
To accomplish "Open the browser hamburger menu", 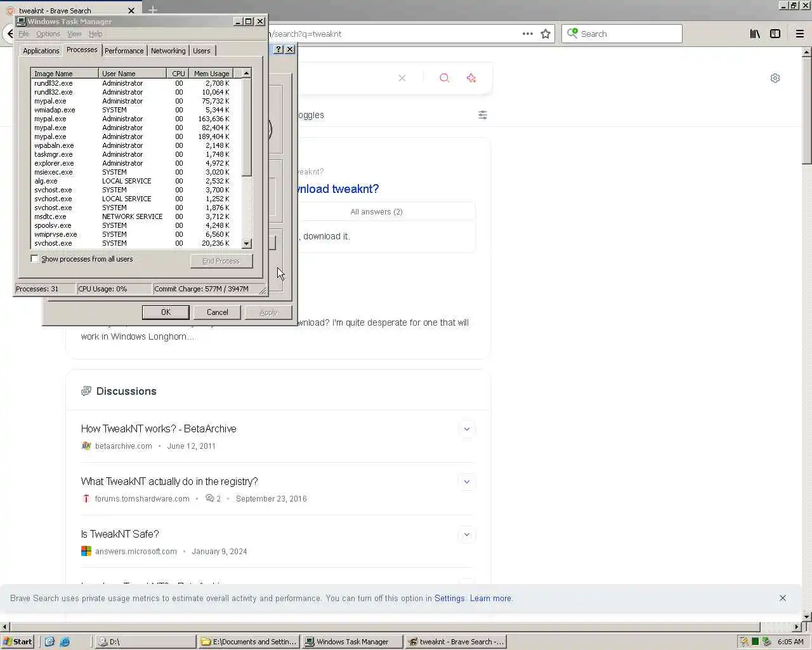I will (x=799, y=34).
